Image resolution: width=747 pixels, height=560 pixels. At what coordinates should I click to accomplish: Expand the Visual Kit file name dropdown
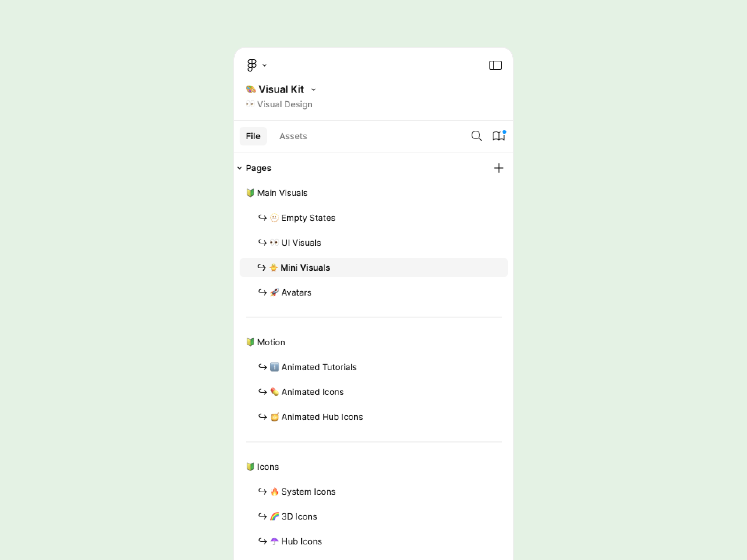click(x=314, y=90)
